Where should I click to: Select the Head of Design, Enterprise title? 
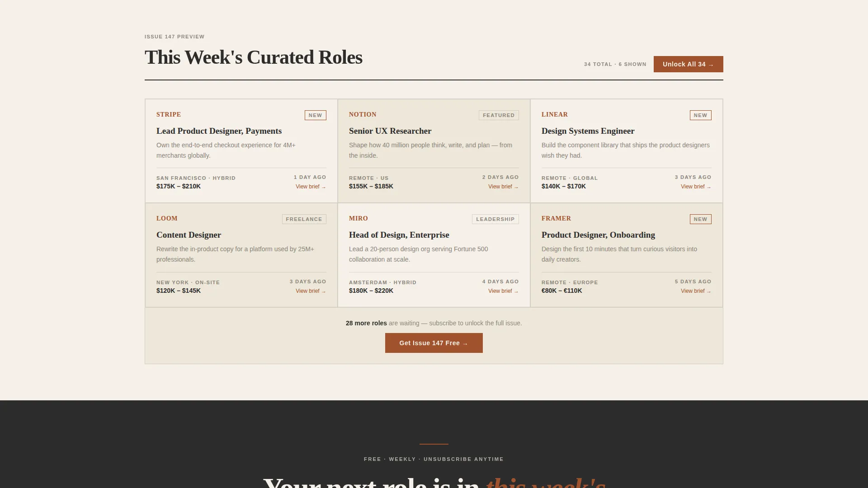tap(399, 235)
